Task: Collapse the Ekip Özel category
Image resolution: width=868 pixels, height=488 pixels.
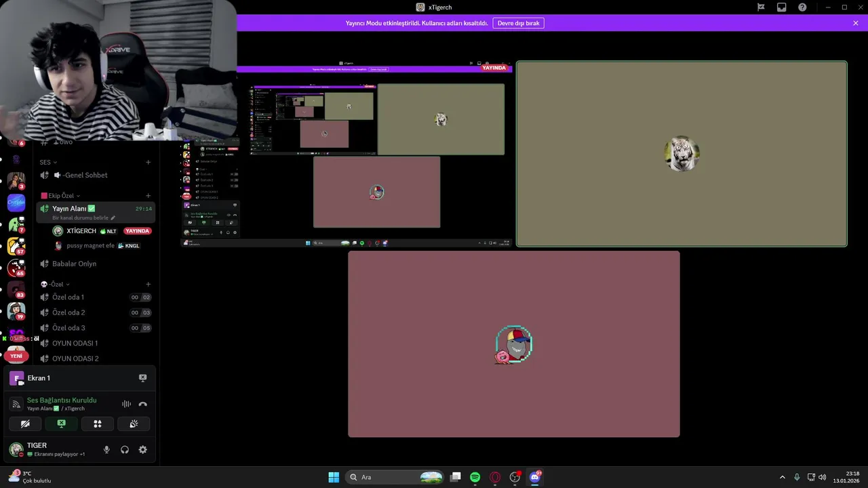Action: point(60,196)
